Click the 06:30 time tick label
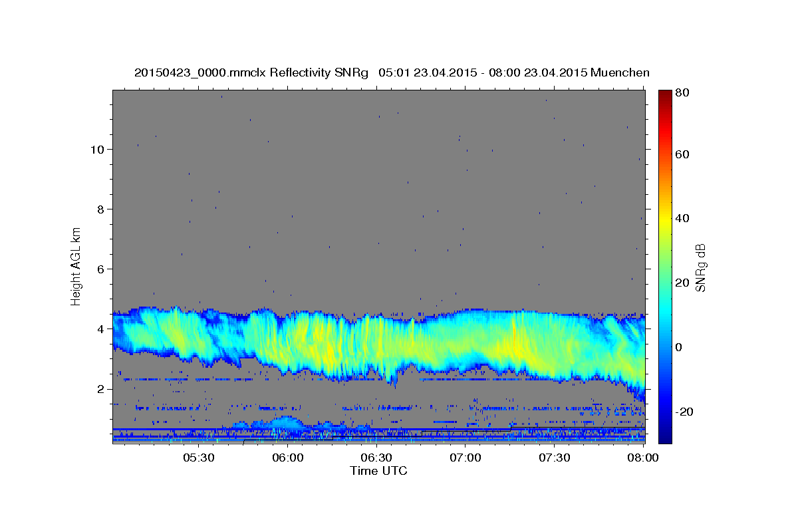 [x=376, y=458]
